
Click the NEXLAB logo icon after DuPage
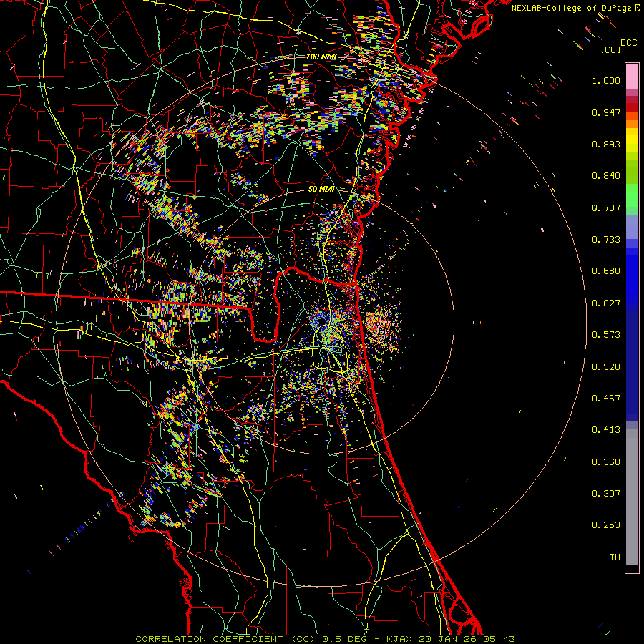tap(637, 7)
